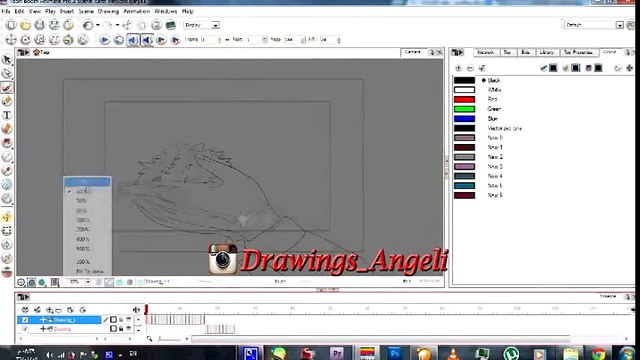Toggle the Loop playback button
The image size is (640, 360).
pos(119,40)
